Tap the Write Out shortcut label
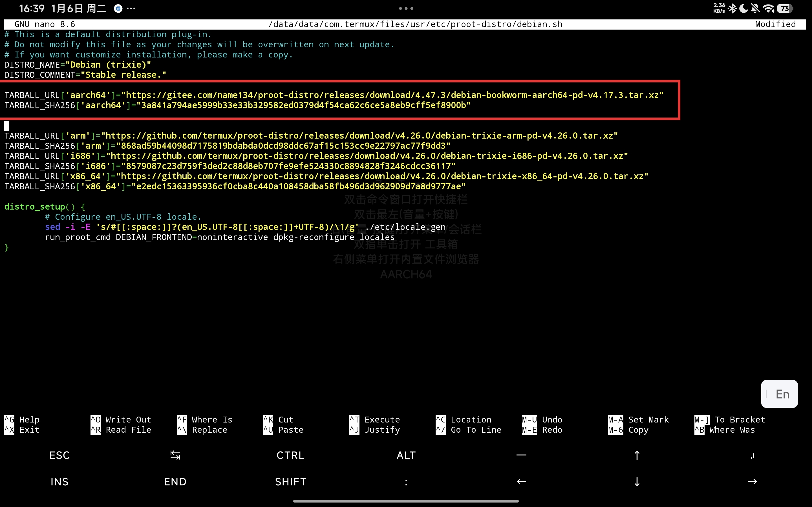The height and width of the screenshot is (507, 812). coord(128,419)
